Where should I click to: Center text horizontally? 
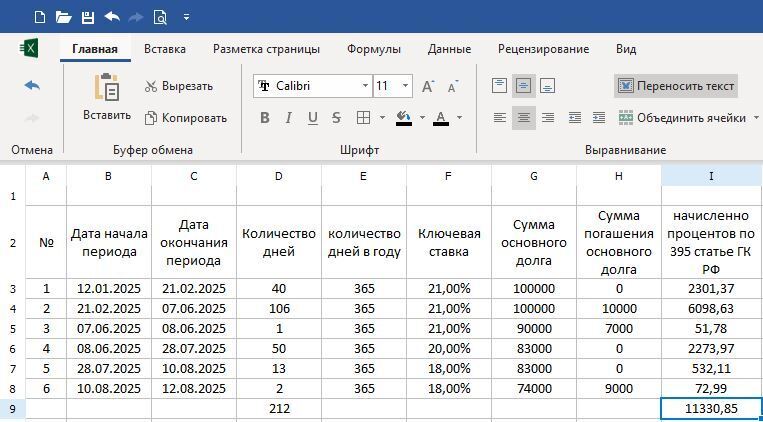[524, 118]
